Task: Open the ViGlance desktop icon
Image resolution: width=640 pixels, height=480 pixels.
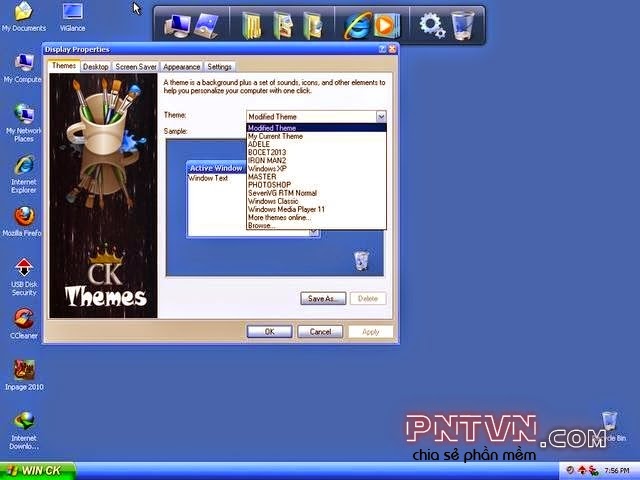Action: [x=73, y=16]
